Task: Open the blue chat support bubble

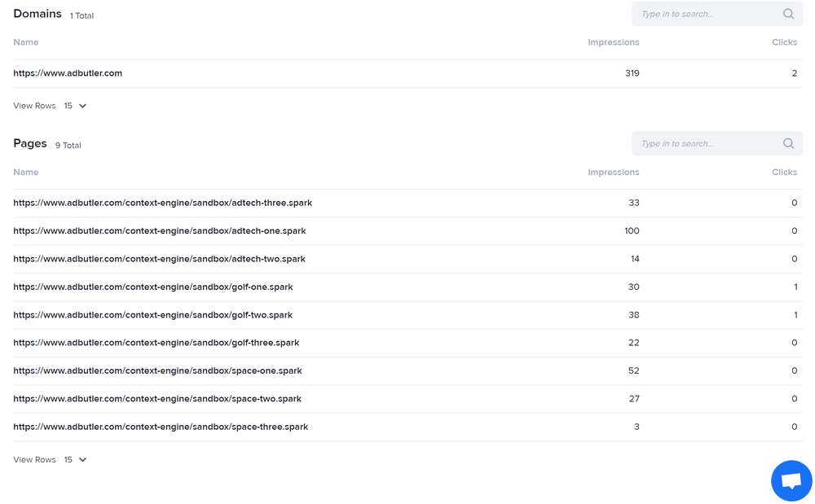Action: 791,480
